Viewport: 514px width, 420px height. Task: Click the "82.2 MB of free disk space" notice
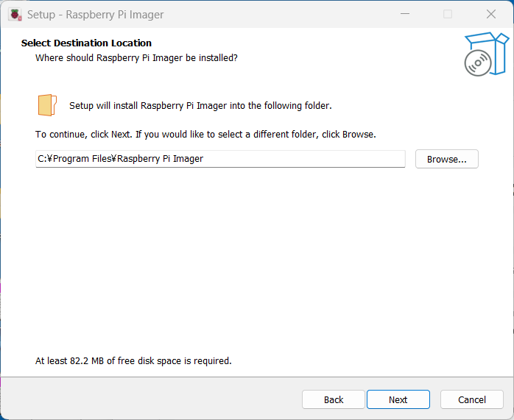133,361
